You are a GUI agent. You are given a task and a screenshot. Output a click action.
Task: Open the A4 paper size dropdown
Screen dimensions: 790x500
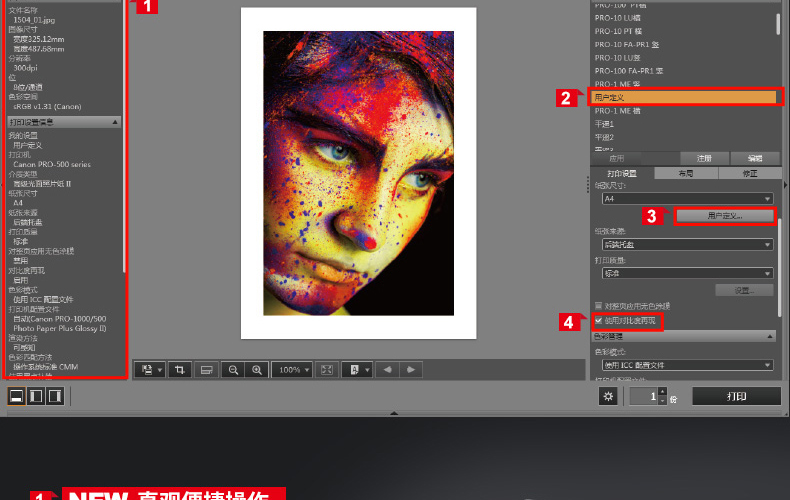point(687,199)
